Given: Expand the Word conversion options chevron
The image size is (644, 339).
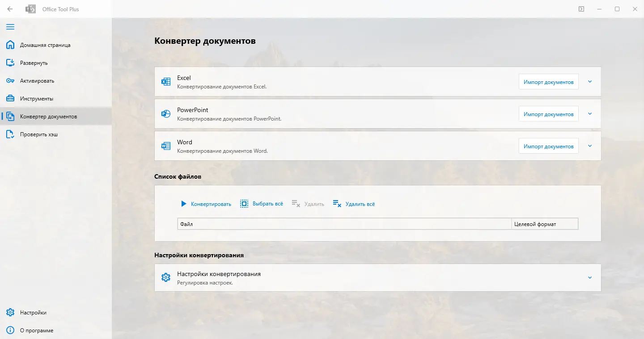Looking at the screenshot, I should click(590, 146).
